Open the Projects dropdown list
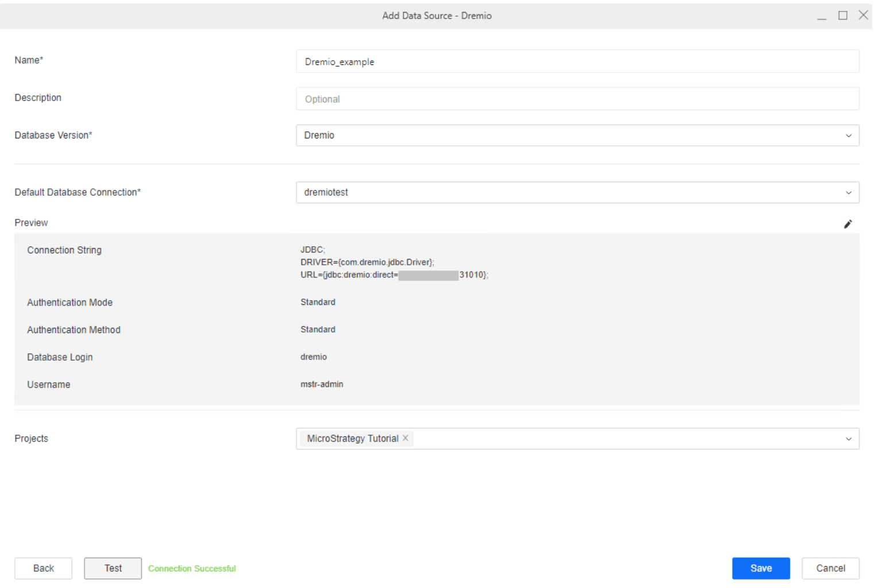This screenshot has height=588, width=878. click(848, 439)
